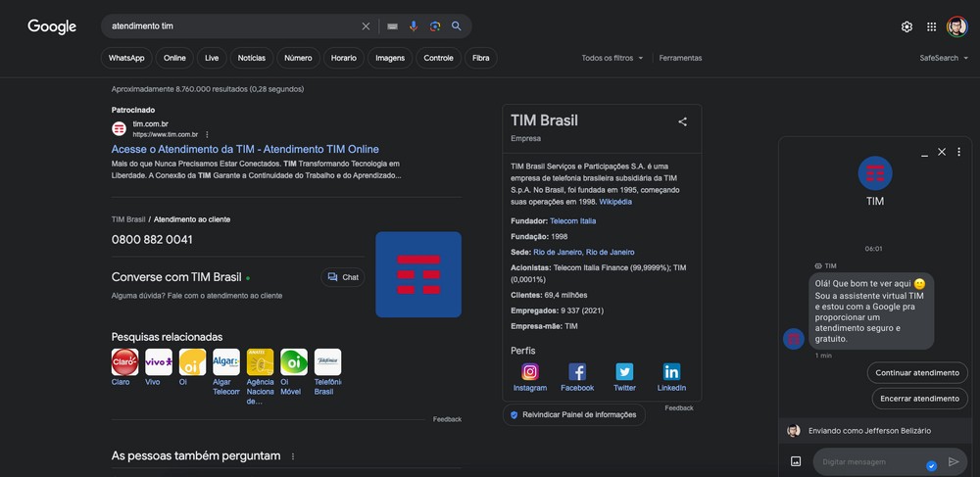This screenshot has height=477, width=980.
Task: Send the chat message
Action: tap(954, 461)
